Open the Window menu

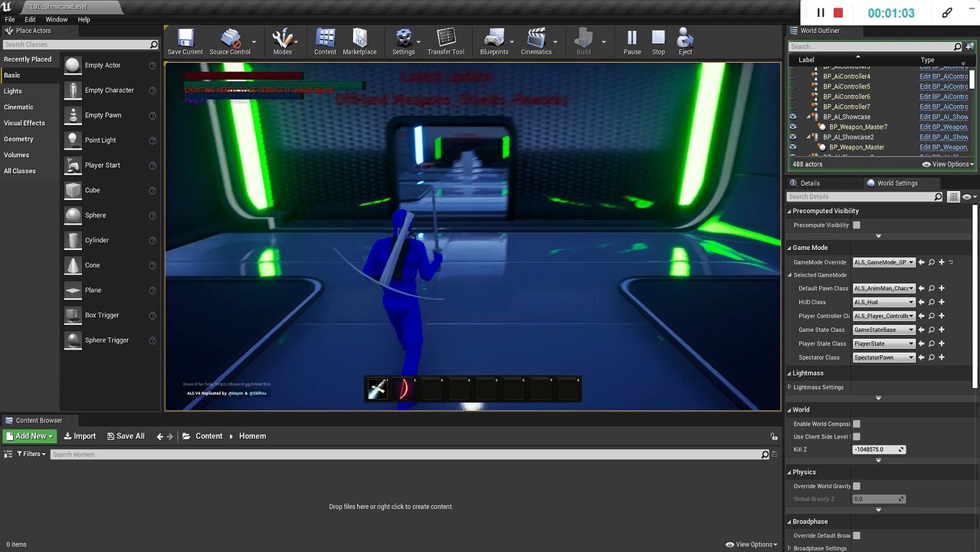pos(57,19)
